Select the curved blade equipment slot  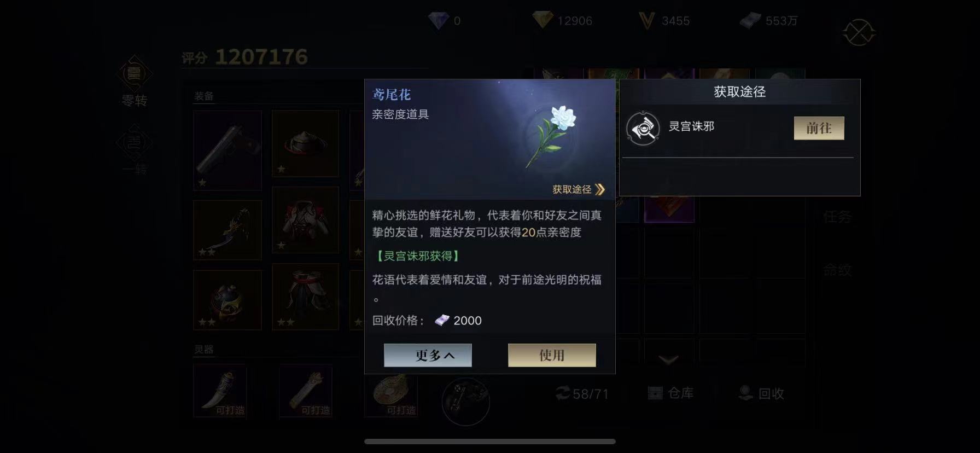tap(227, 230)
